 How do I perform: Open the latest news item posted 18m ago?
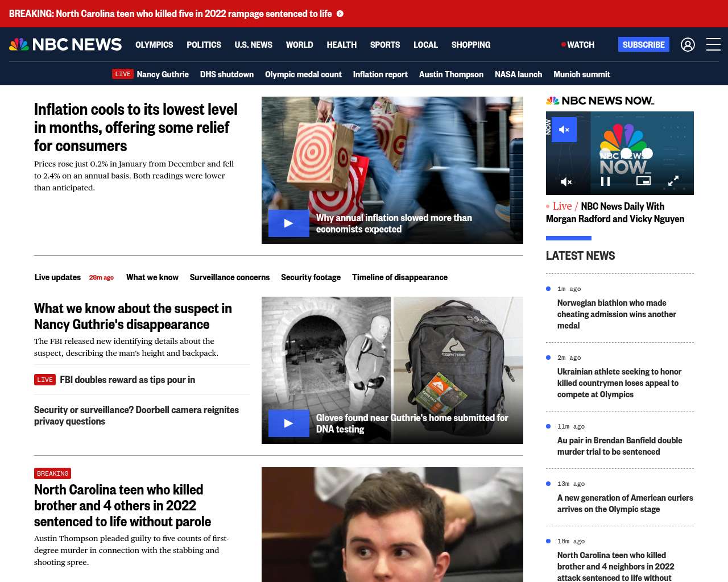[x=616, y=567]
